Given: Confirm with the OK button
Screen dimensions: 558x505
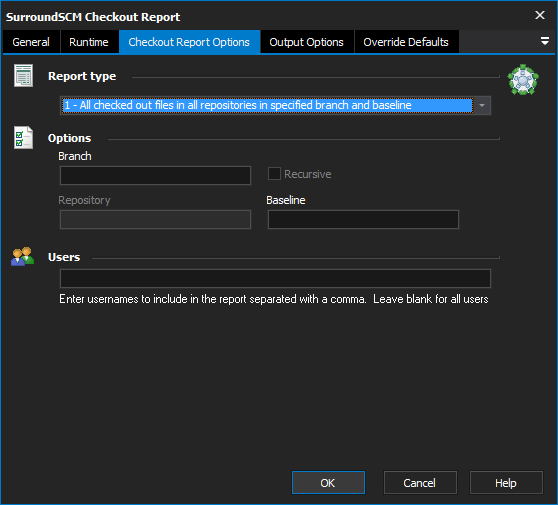Looking at the screenshot, I should tap(328, 483).
